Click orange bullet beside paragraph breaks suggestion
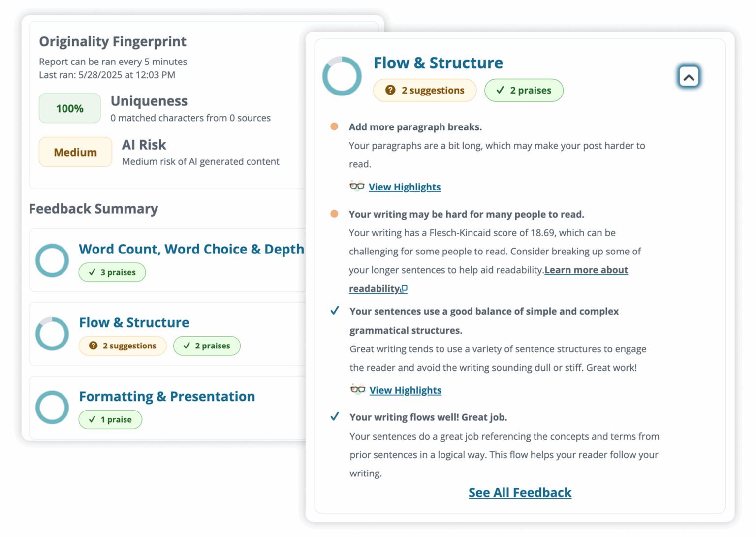The height and width of the screenshot is (537, 756). tap(334, 126)
